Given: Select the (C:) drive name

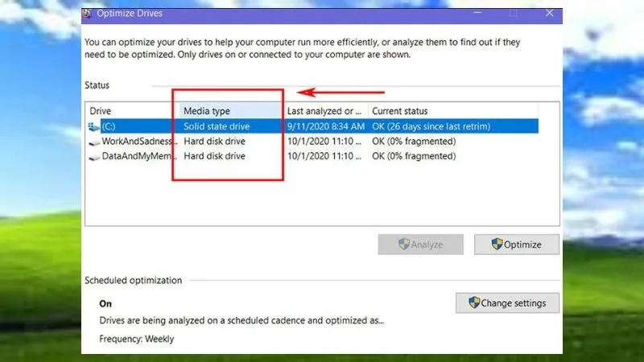Looking at the screenshot, I should click(x=109, y=126).
